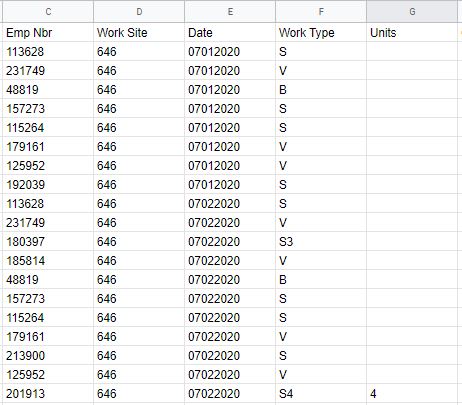Select column D header

point(139,12)
